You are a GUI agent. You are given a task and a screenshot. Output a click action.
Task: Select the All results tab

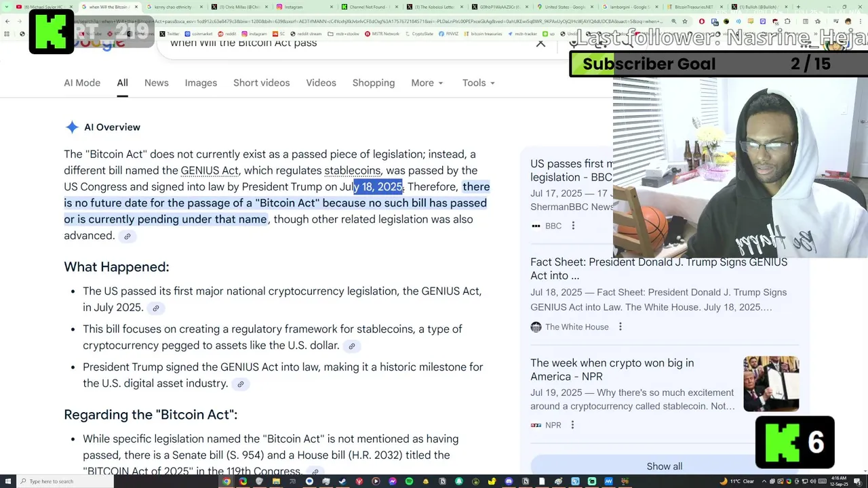122,83
